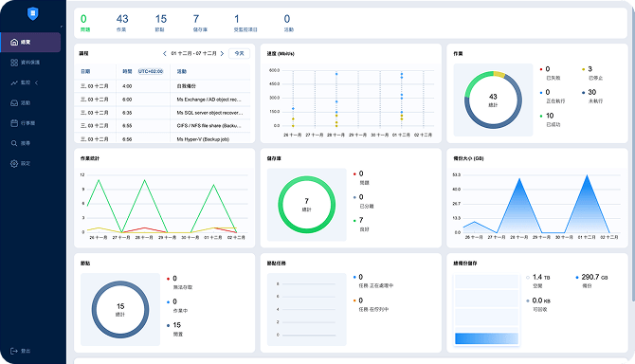
Task: Select the Ms Exchange / AD object recovery row
Action: [x=162, y=100]
